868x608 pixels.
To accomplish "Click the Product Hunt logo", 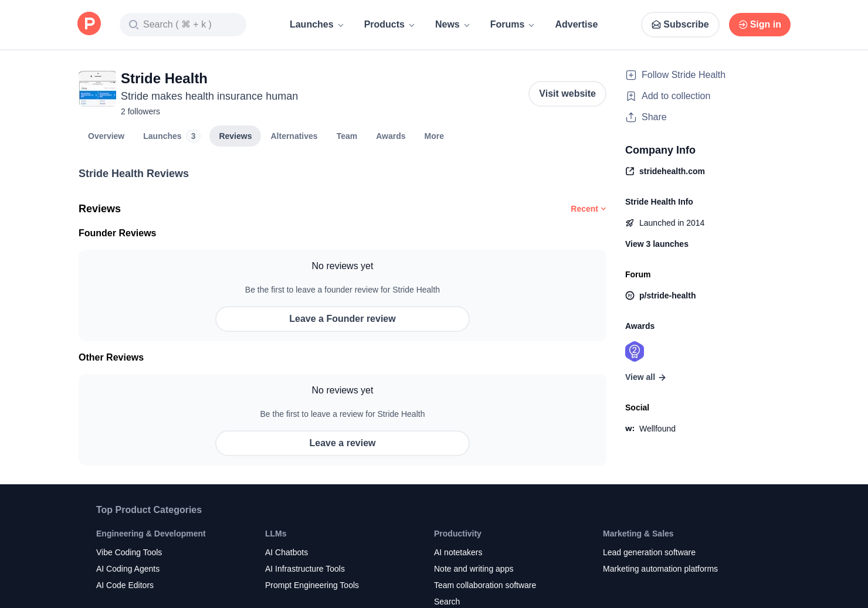I will click(89, 24).
